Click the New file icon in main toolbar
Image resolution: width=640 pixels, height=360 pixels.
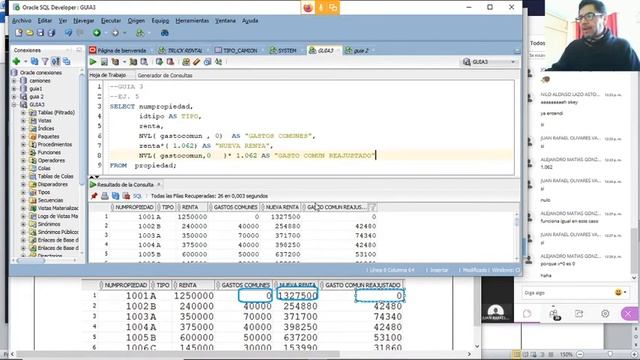[x=19, y=33]
